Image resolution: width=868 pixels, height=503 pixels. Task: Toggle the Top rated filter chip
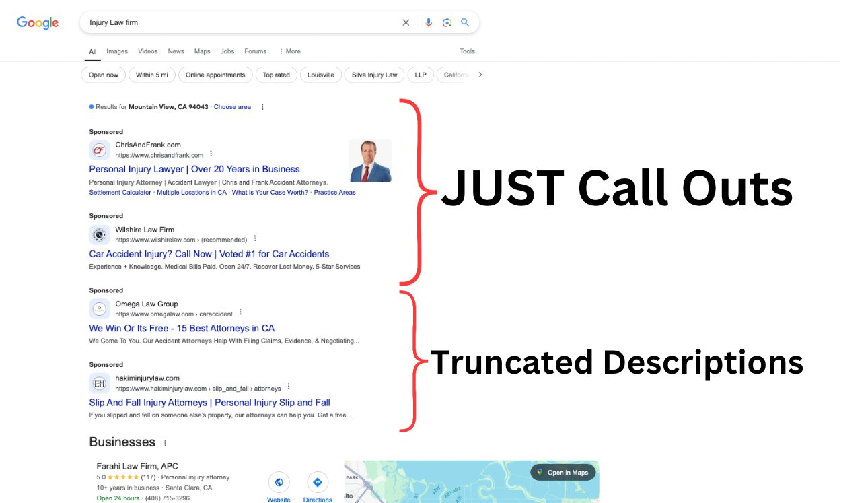click(276, 75)
